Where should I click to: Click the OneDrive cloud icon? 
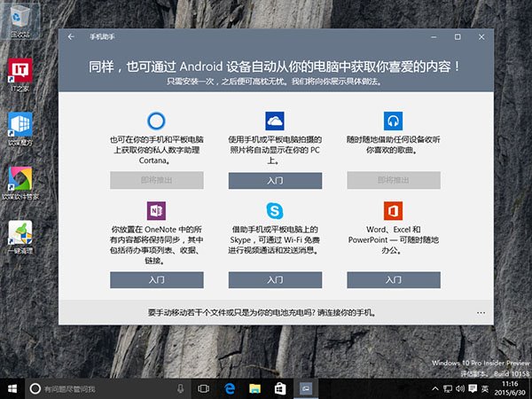pyautogui.click(x=275, y=121)
